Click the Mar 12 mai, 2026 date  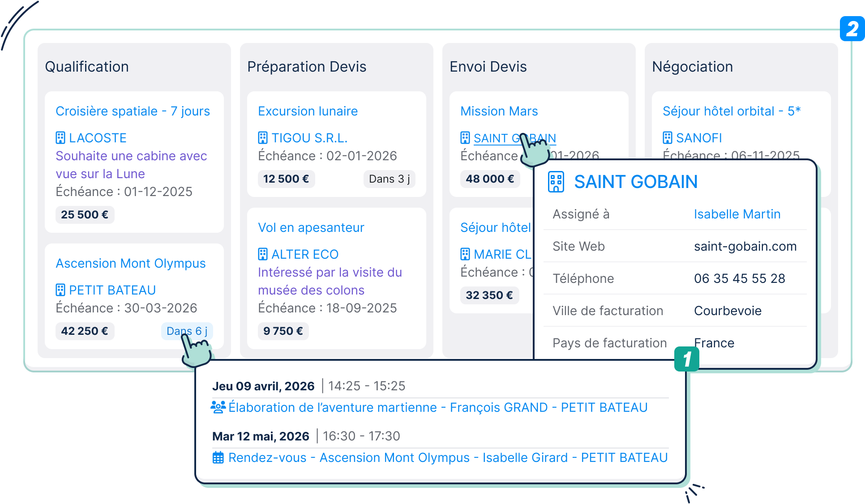point(261,436)
